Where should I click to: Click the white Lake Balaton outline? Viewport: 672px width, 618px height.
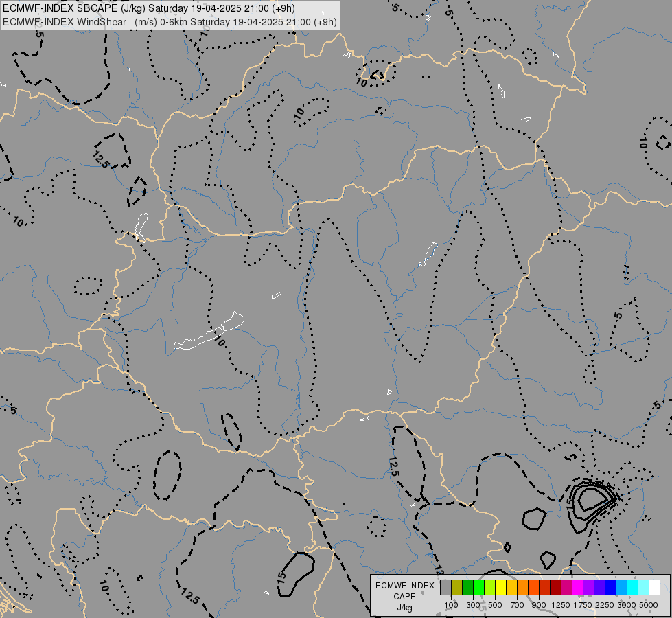tap(209, 332)
